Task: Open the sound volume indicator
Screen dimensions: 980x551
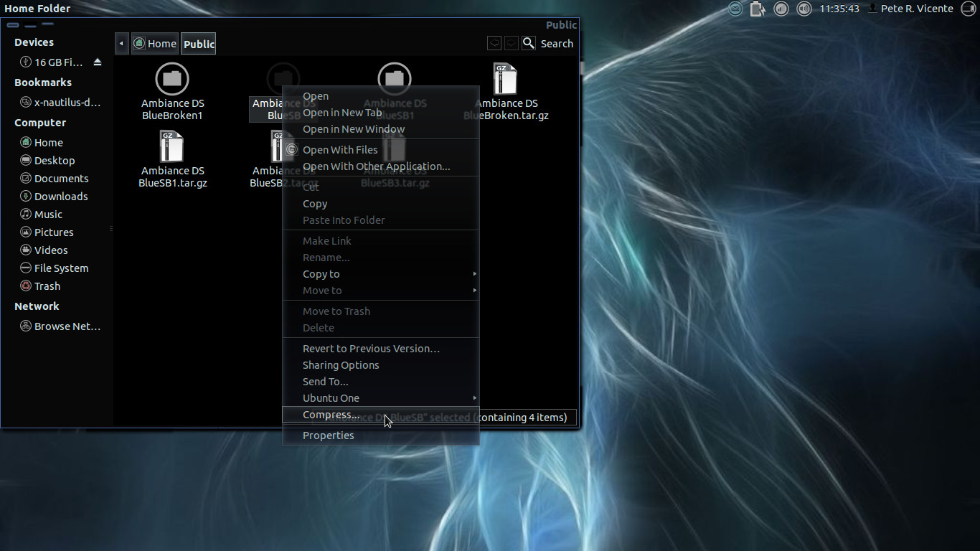Action: coord(804,9)
